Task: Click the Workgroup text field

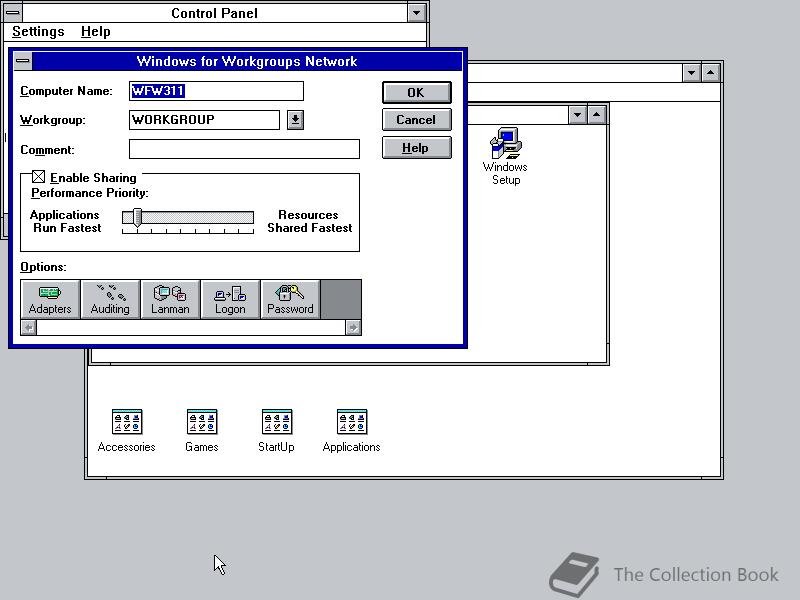Action: (x=204, y=120)
